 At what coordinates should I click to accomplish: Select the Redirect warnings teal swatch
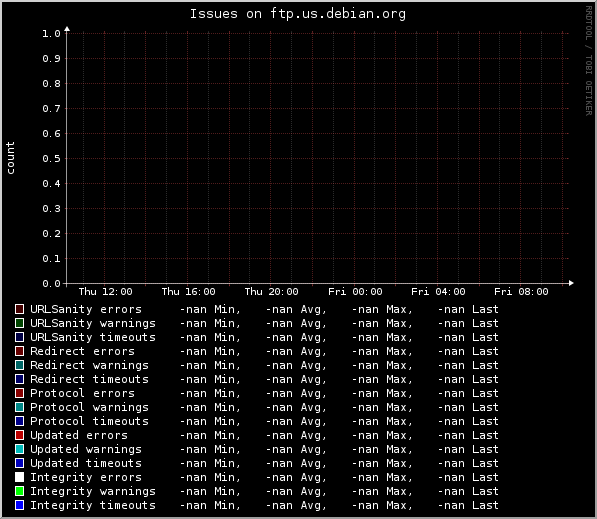tap(19, 365)
